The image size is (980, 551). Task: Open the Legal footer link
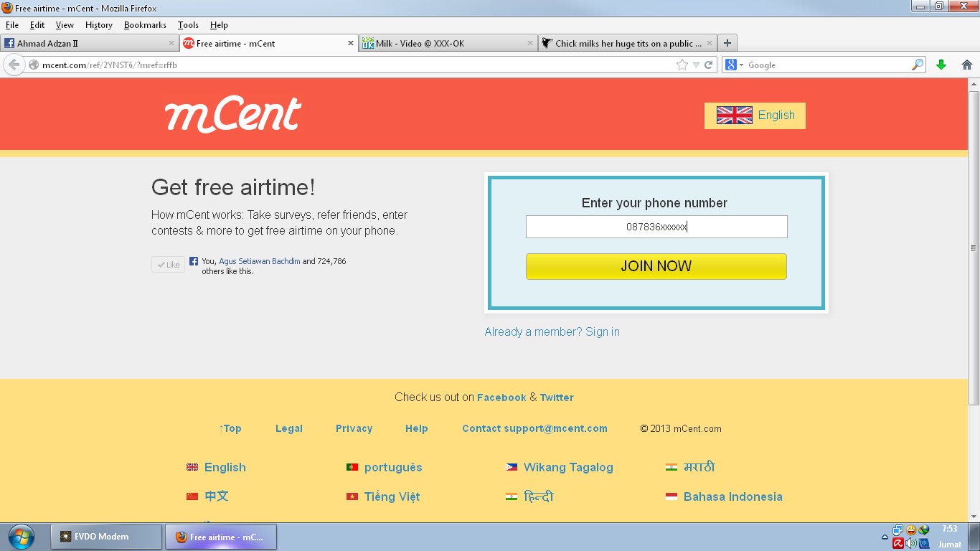[289, 428]
